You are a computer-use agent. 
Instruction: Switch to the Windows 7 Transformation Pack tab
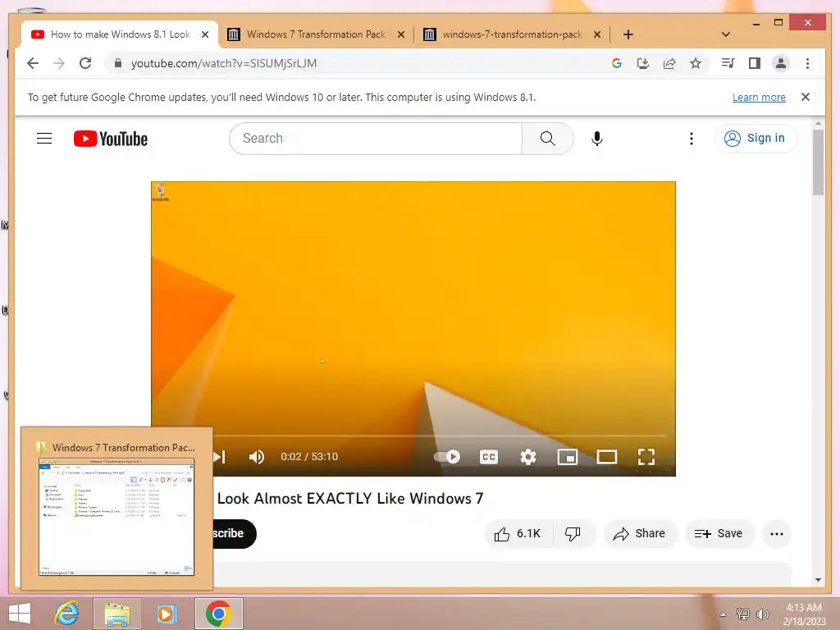tap(316, 34)
